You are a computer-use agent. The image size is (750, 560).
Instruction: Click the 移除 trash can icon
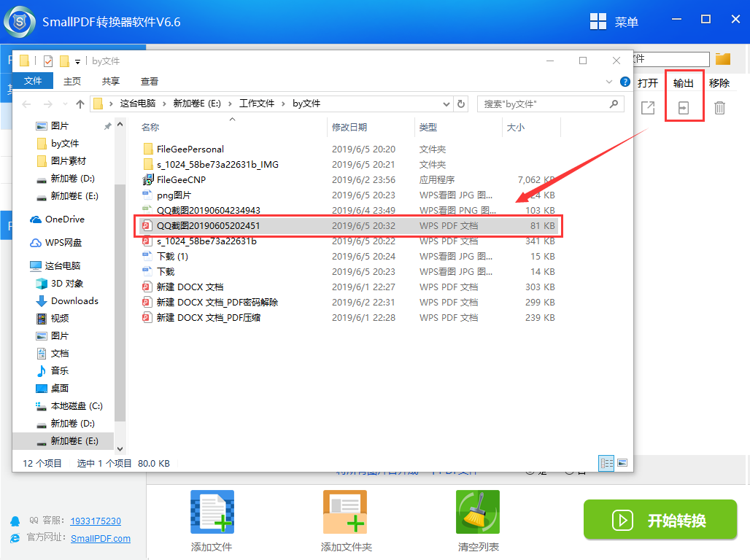(719, 108)
